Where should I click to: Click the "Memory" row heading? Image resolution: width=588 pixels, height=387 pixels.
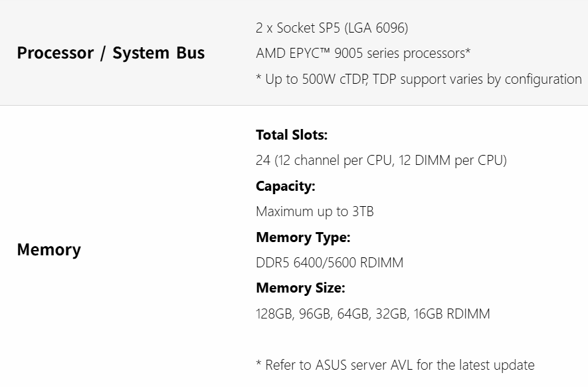[x=49, y=250]
